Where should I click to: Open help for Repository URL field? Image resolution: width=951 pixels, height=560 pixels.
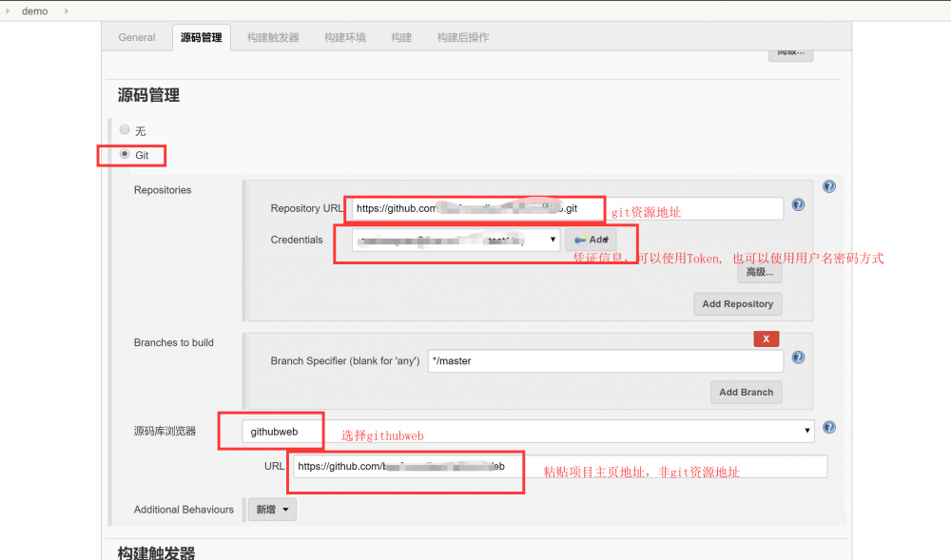[x=798, y=204]
